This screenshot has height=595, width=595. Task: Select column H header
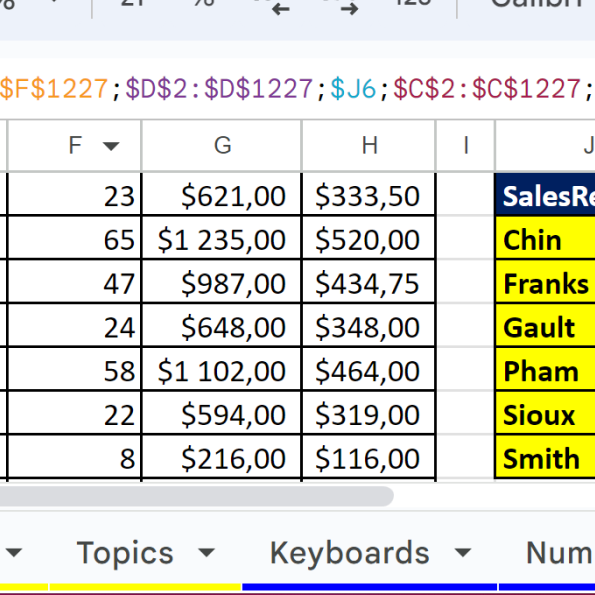(369, 146)
